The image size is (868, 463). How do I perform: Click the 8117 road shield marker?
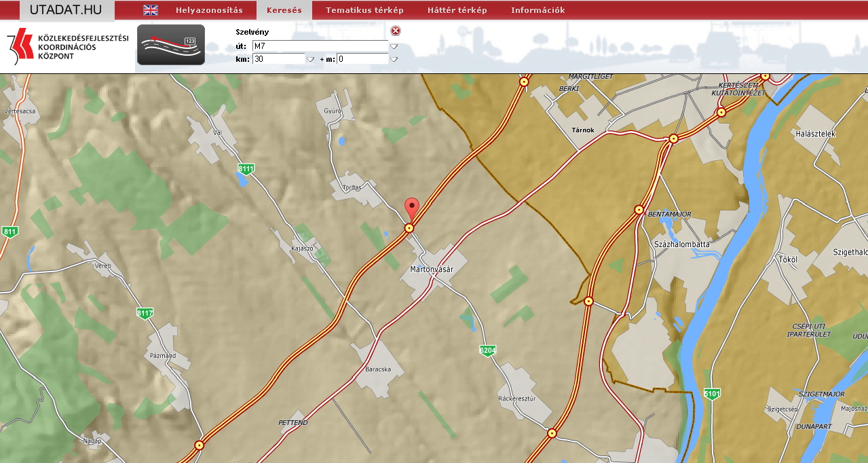145,313
